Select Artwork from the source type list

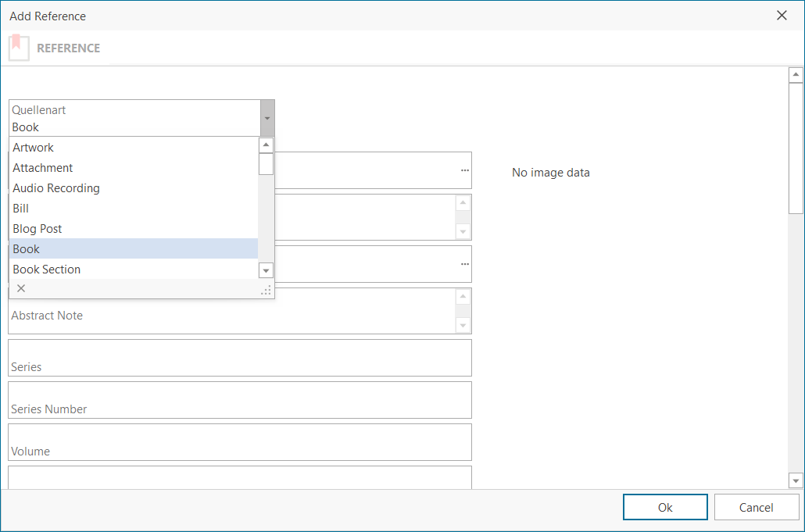[34, 148]
